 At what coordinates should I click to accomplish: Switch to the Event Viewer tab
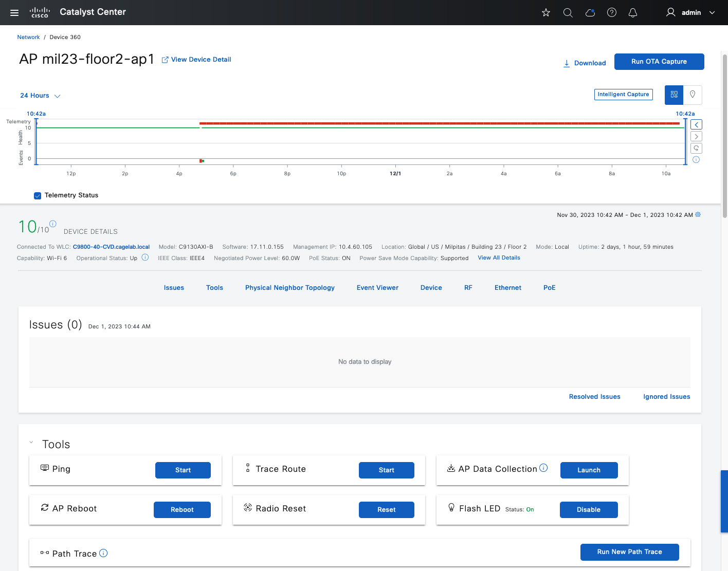(377, 288)
